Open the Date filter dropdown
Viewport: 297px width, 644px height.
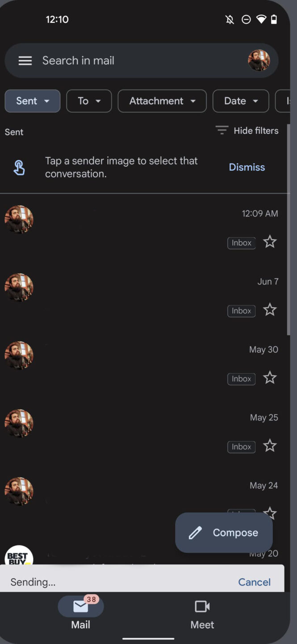[x=241, y=101]
